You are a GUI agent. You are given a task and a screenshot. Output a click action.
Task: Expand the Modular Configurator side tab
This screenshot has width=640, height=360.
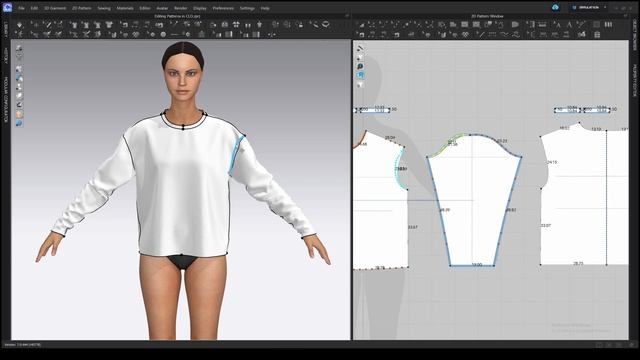pyautogui.click(x=6, y=100)
